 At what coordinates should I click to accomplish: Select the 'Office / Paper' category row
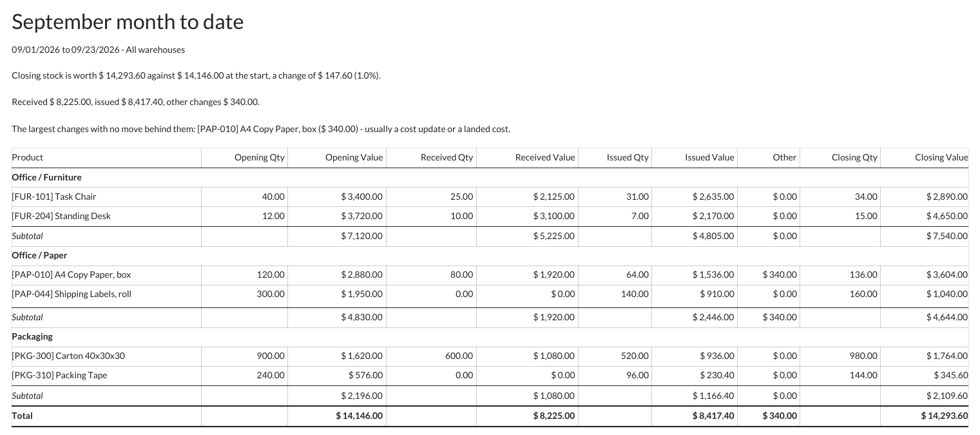tap(490, 255)
